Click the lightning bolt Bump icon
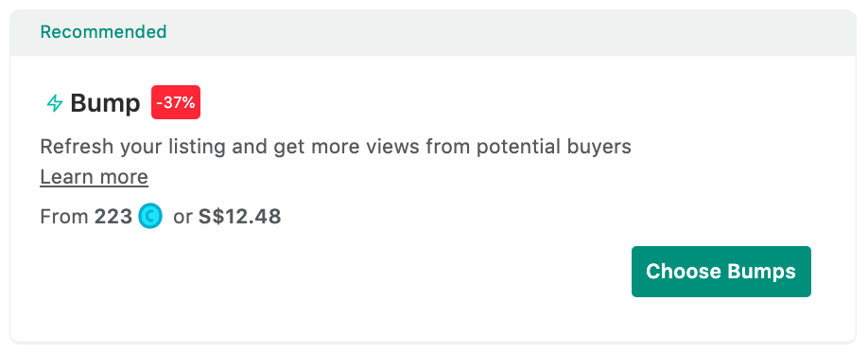The width and height of the screenshot is (868, 354). pos(54,103)
